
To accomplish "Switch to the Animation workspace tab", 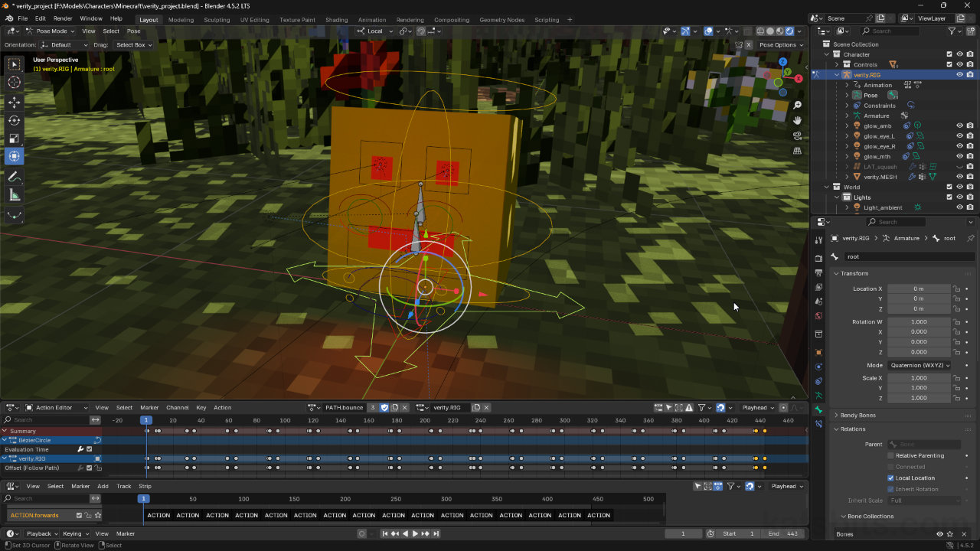I will tap(372, 20).
